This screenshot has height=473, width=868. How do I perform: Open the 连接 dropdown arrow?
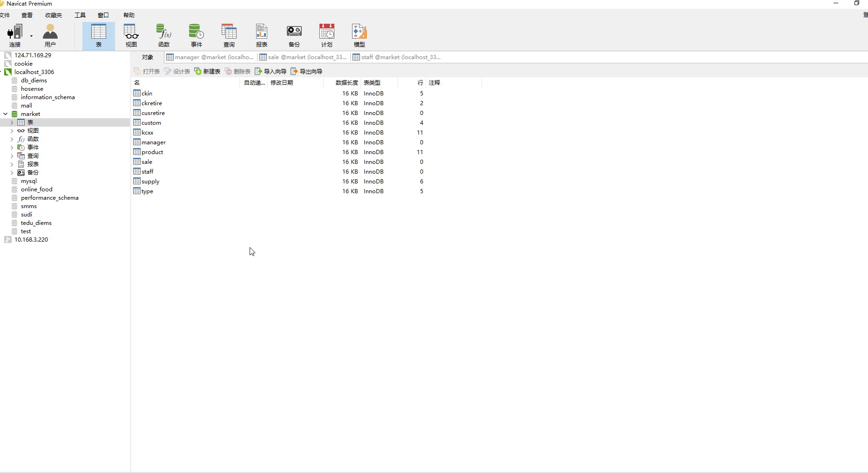pyautogui.click(x=31, y=36)
